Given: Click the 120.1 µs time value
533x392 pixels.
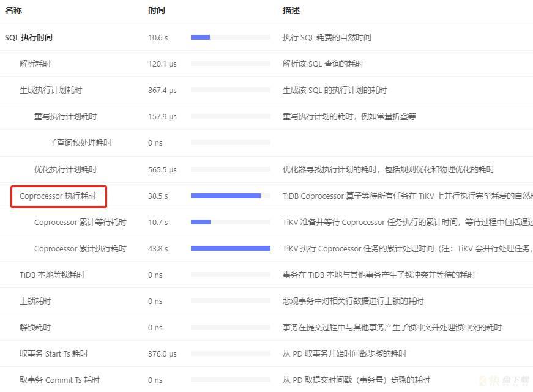Looking at the screenshot, I should pos(163,64).
